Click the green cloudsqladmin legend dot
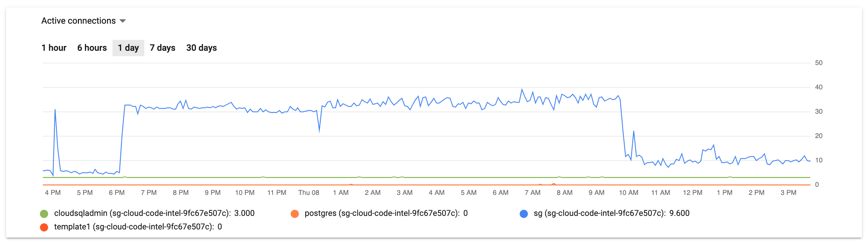Image resolution: width=868 pixels, height=245 pixels. coord(44,214)
